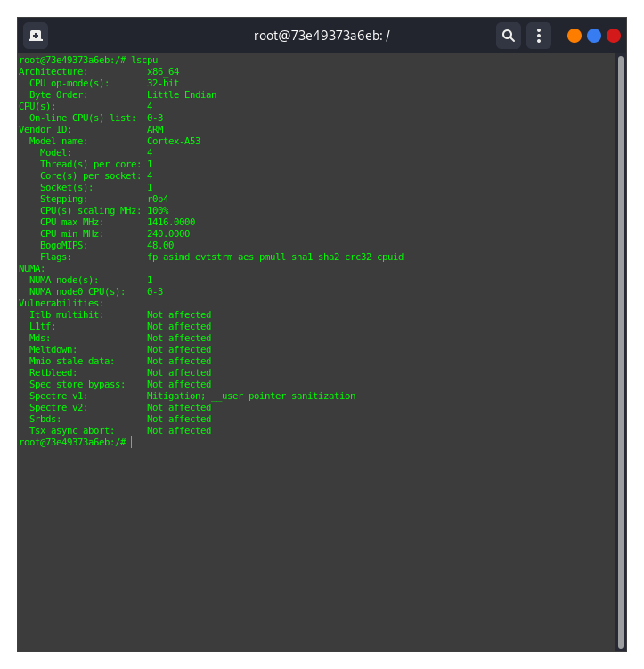This screenshot has height=669, width=644.
Task: Click the search magnifier icon
Action: point(508,36)
